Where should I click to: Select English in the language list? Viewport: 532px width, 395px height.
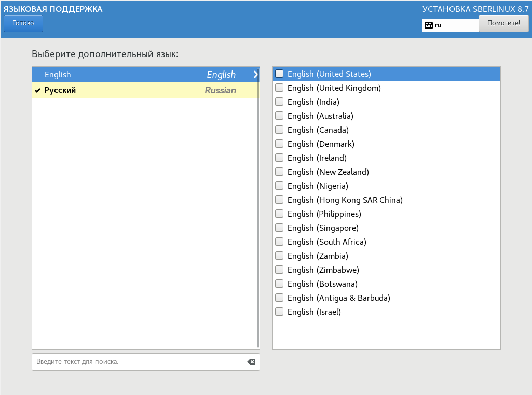tap(58, 75)
